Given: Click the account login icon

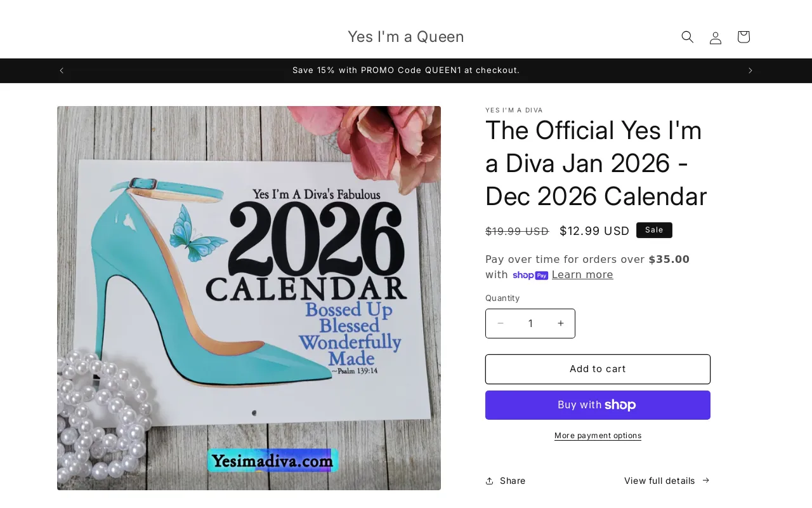Looking at the screenshot, I should (x=715, y=37).
